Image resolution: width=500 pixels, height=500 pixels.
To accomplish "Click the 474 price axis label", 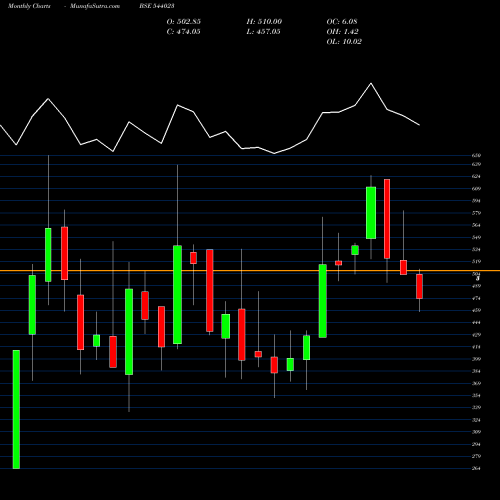I will [476, 298].
